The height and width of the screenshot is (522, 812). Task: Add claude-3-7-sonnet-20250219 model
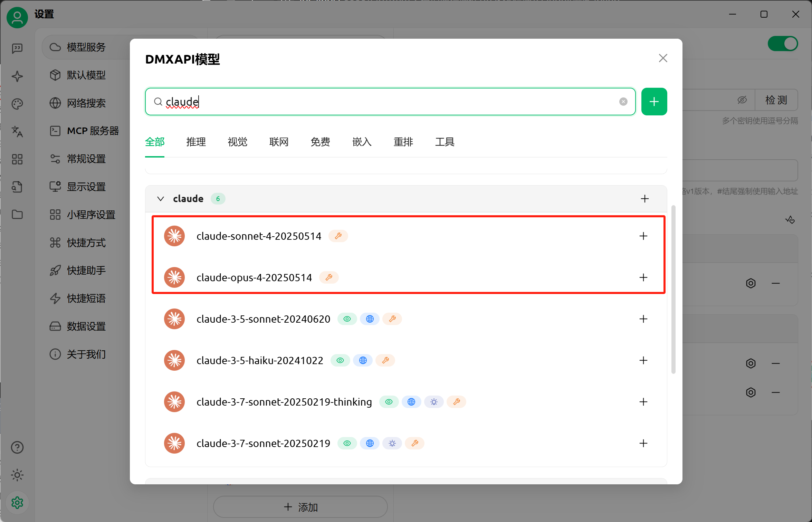[x=643, y=443]
